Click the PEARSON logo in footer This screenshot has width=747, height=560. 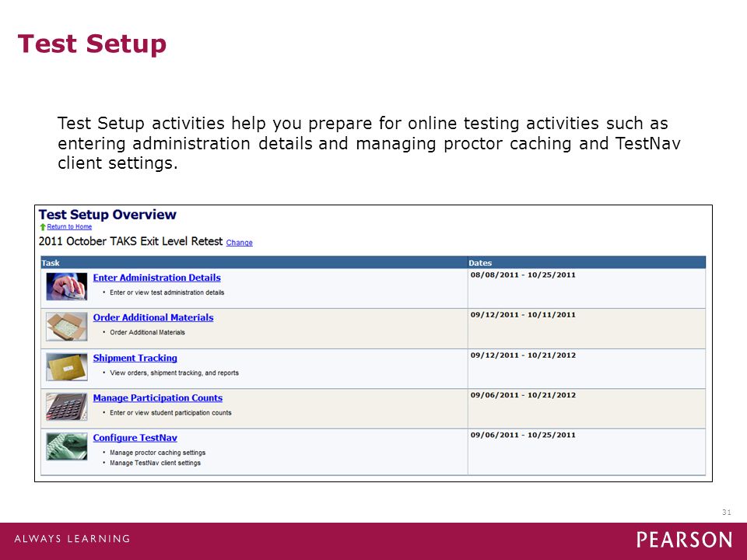tap(684, 540)
